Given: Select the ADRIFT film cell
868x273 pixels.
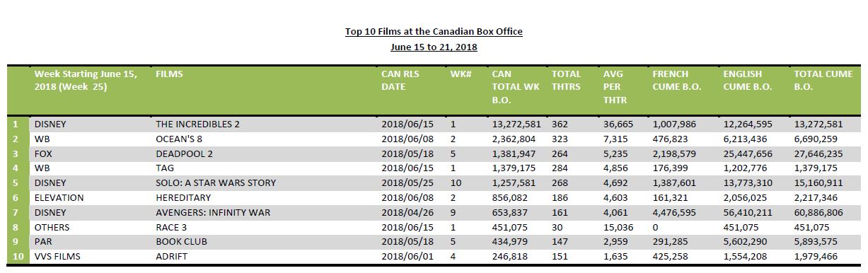Looking at the screenshot, I should point(172,257).
